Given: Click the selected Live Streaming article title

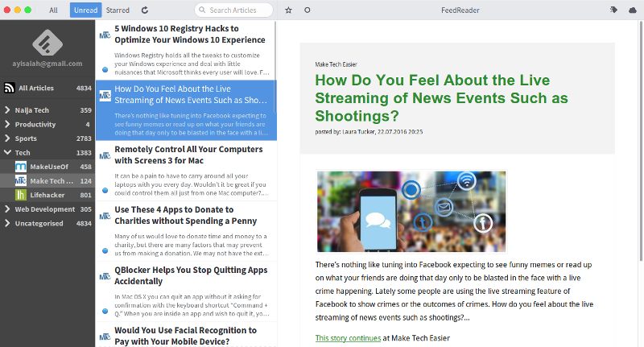Looking at the screenshot, I should pos(191,94).
